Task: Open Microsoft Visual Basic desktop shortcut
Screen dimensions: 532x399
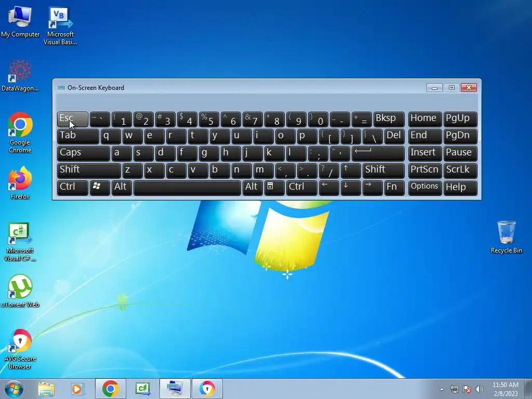Action: (x=60, y=25)
